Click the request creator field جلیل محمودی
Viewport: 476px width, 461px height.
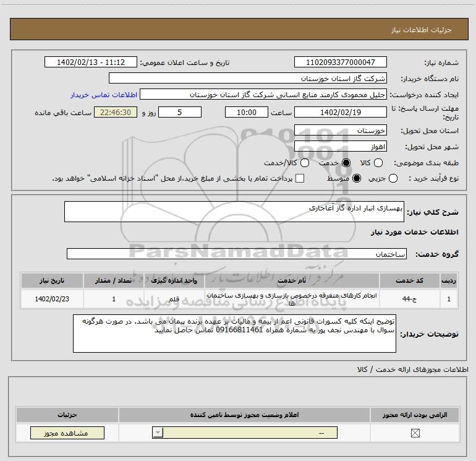tap(263, 94)
